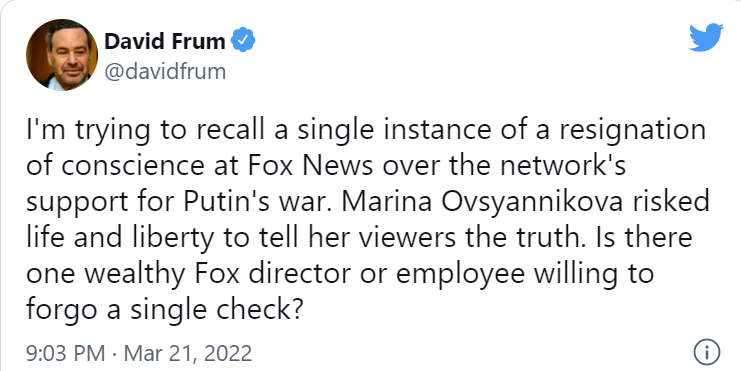This screenshot has width=741, height=371.
Task: Open the 9:03 PM timestamp link
Action: pyautogui.click(x=65, y=354)
